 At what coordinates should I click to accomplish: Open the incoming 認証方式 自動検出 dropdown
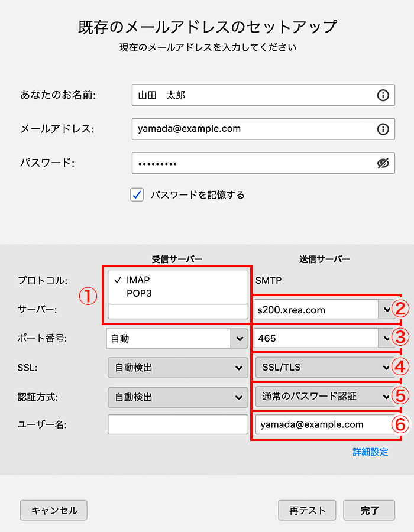tap(177, 397)
